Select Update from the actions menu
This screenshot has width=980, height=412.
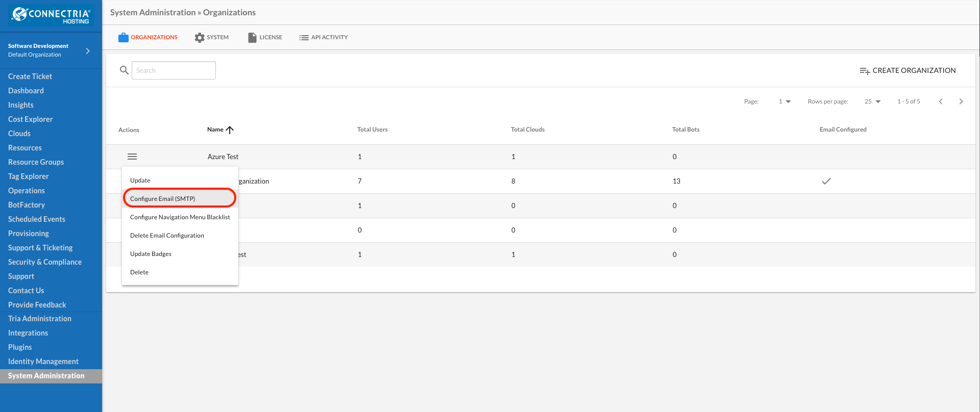[x=180, y=181]
